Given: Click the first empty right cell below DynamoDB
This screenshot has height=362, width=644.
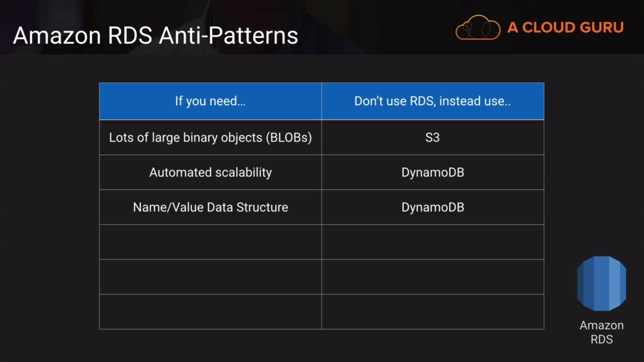Looking at the screenshot, I should [x=432, y=242].
